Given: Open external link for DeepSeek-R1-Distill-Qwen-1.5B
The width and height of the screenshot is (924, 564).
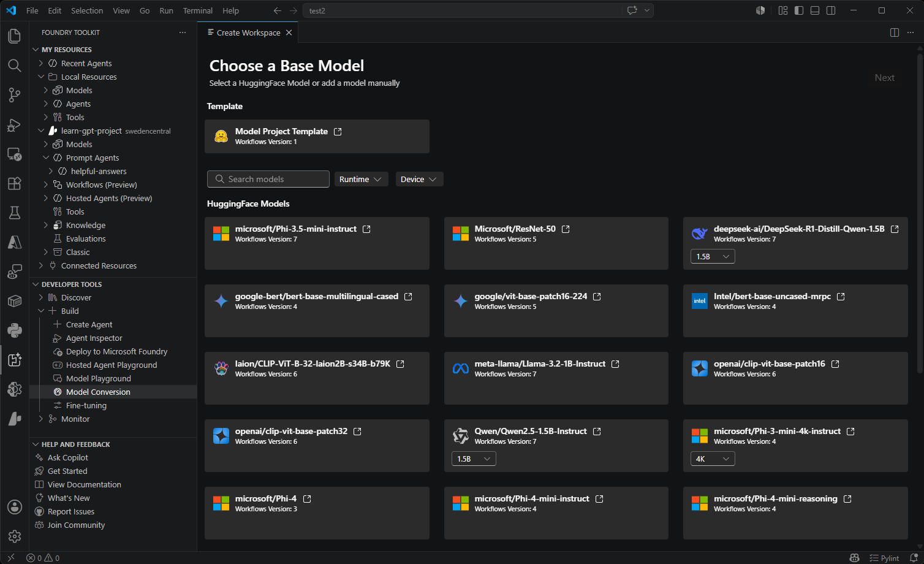Looking at the screenshot, I should point(895,229).
